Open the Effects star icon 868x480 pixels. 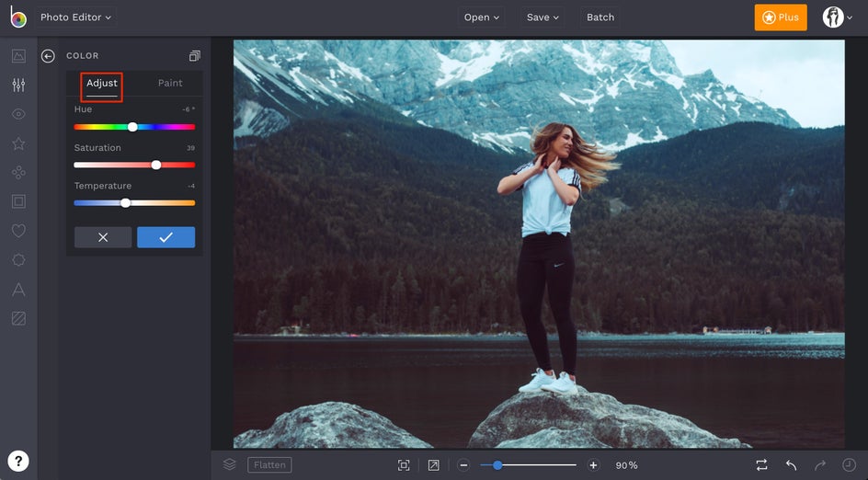coord(18,143)
